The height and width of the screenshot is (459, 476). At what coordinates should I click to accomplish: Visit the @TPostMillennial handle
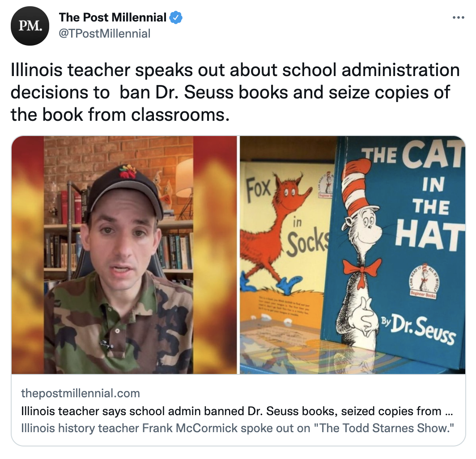[x=104, y=34]
